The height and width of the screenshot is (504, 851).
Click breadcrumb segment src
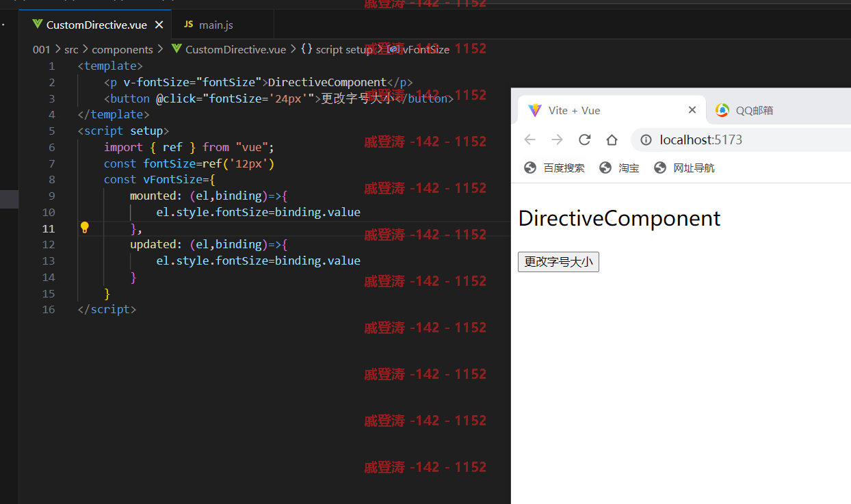(71, 49)
